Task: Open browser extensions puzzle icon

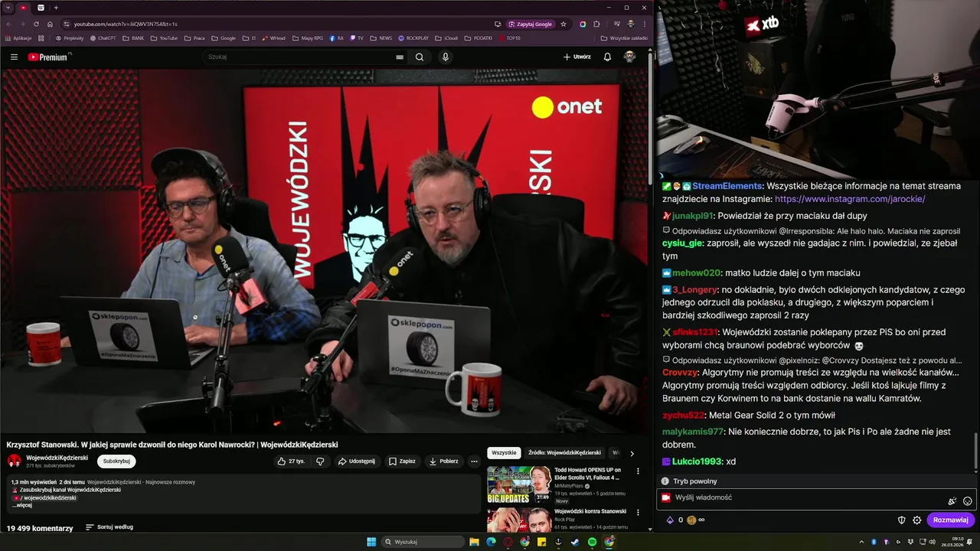Action: (596, 24)
